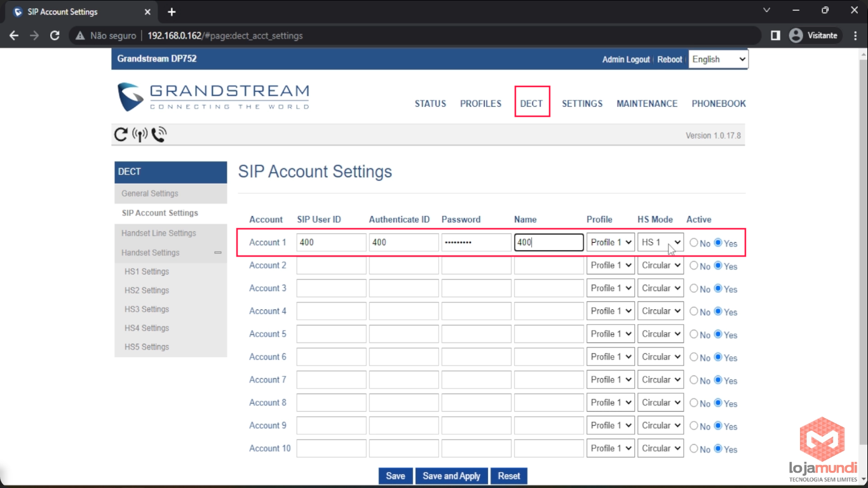The height and width of the screenshot is (488, 868).
Task: Reload the browser page
Action: 55,36
